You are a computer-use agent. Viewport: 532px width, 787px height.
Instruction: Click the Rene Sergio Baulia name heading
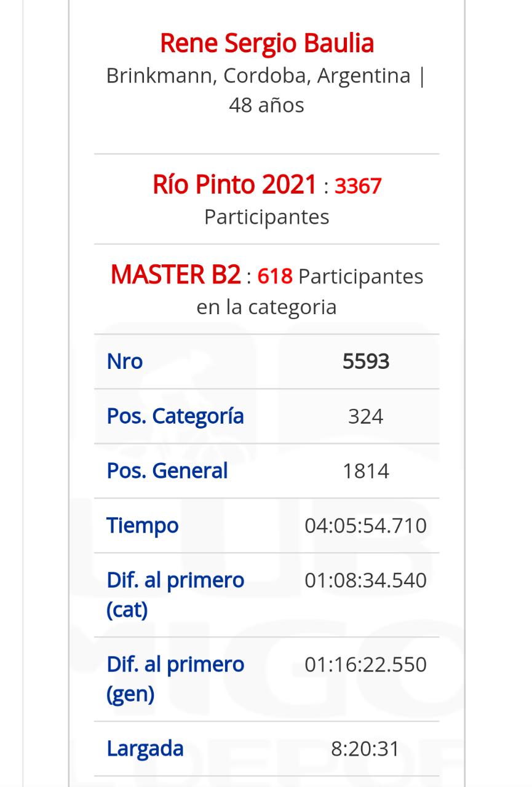267,44
